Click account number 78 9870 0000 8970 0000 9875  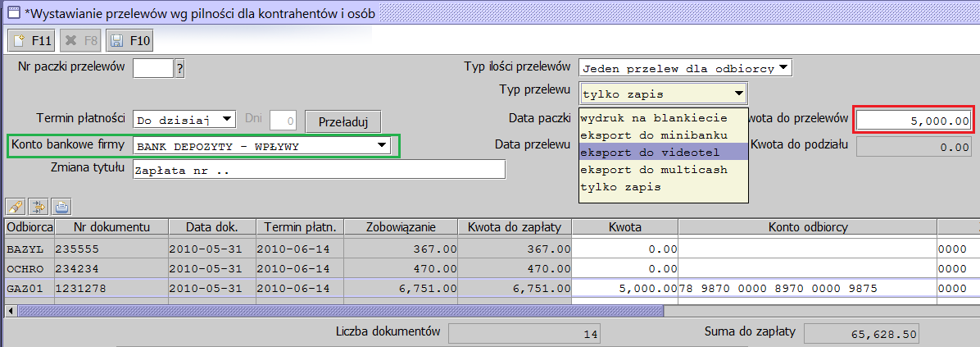tap(807, 288)
